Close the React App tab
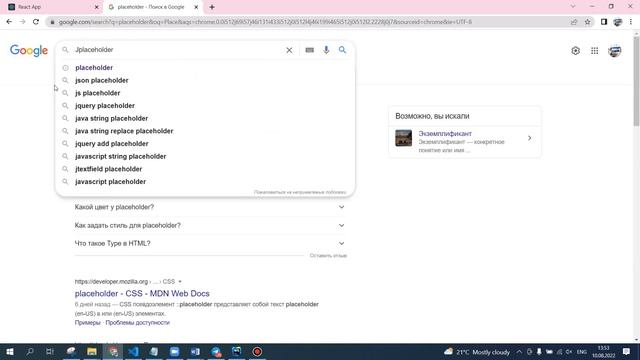640x360 pixels. point(97,7)
